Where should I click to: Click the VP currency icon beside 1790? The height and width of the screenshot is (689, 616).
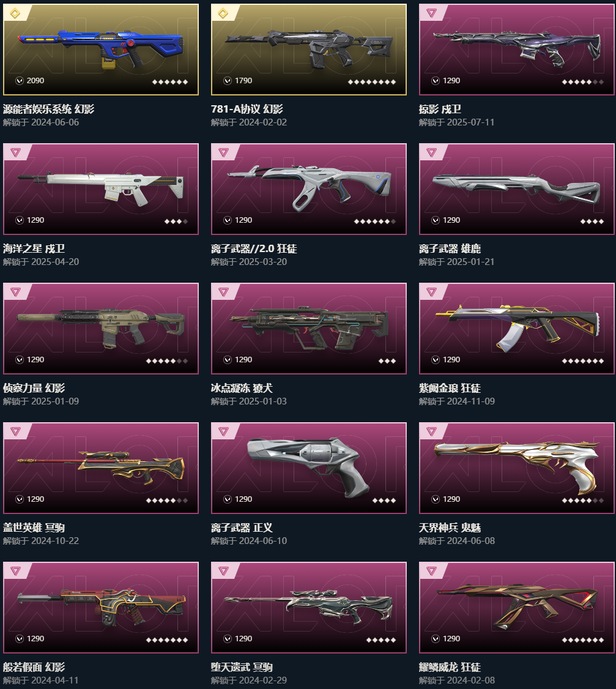point(228,80)
